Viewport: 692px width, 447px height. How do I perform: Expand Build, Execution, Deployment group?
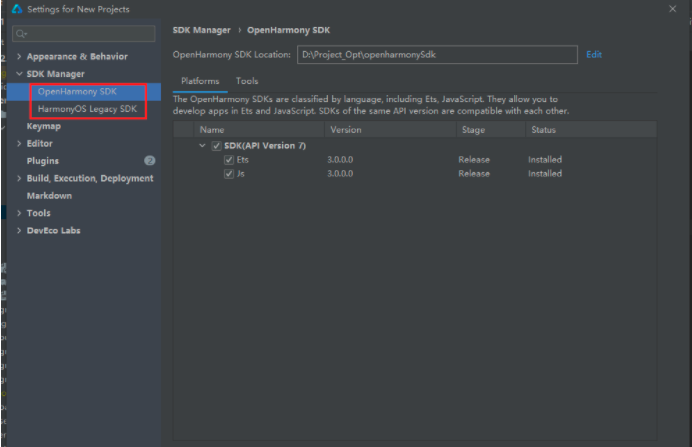19,178
